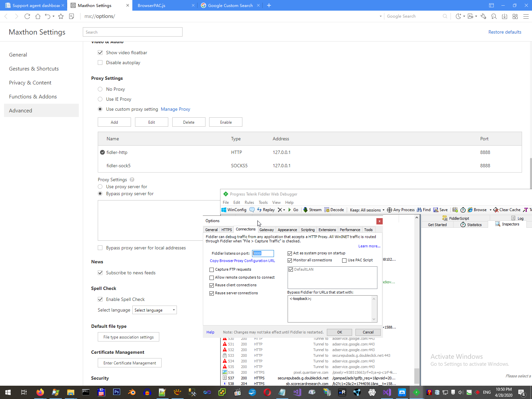Click Find binoculars in Fiddler toolbar
This screenshot has height=399, width=532.
[x=424, y=210]
